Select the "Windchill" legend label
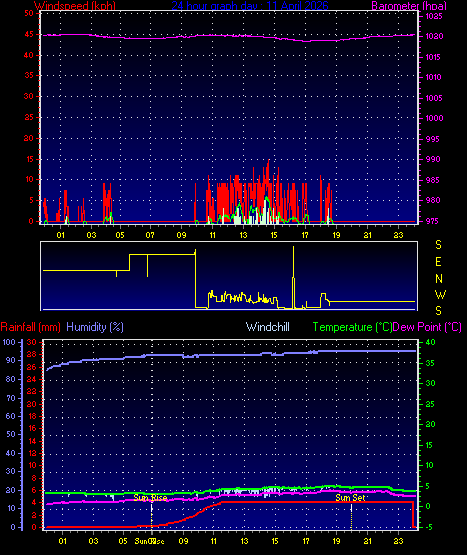The width and height of the screenshot is (467, 555). click(268, 327)
